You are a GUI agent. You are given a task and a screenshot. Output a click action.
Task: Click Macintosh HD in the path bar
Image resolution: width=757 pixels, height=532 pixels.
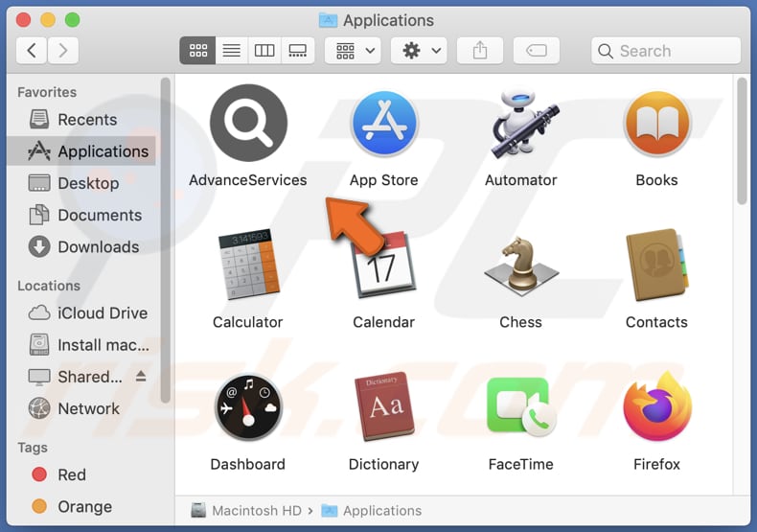click(x=246, y=510)
